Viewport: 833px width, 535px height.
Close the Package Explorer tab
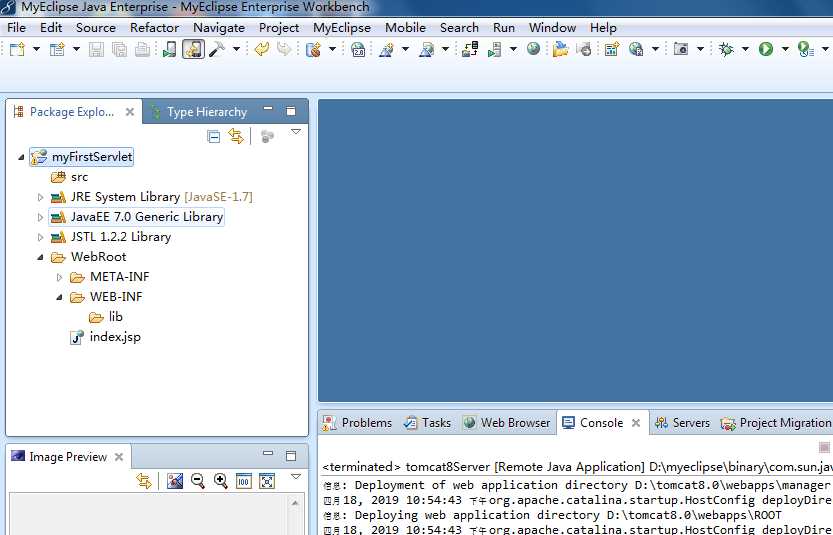[130, 112]
